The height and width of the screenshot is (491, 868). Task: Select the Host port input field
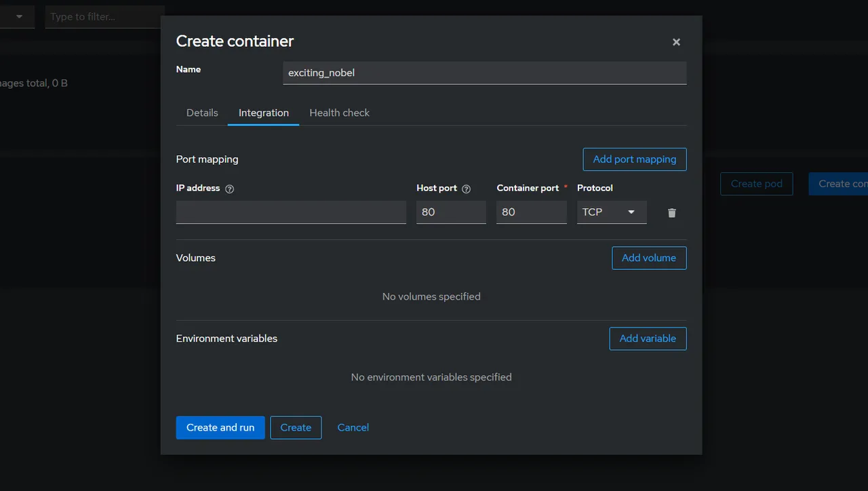(x=451, y=212)
